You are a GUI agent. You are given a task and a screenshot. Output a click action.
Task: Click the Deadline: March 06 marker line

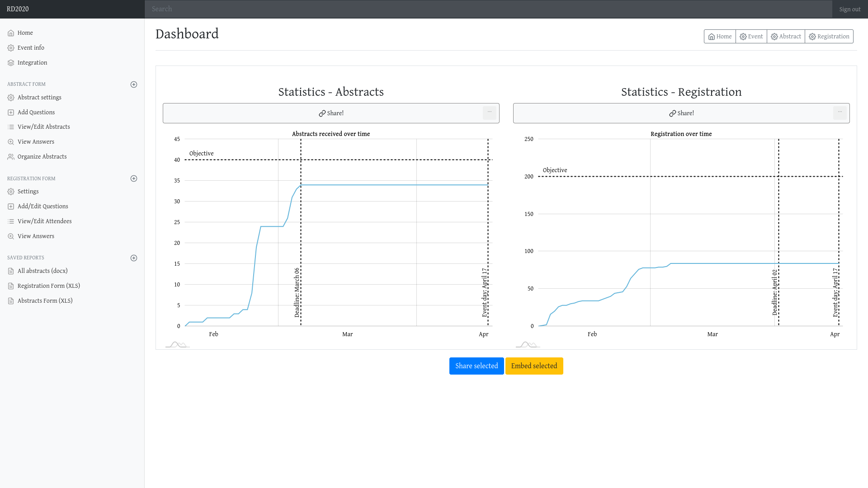(x=301, y=232)
